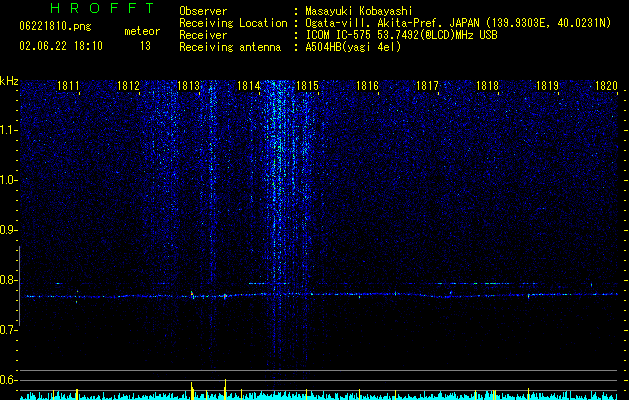Click the 1816 time marker
Image resolution: width=629 pixels, height=400 pixels.
367,86
